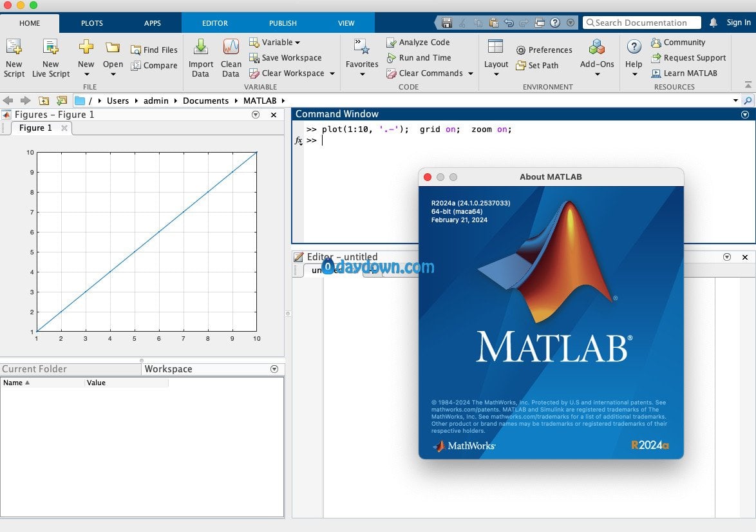The height and width of the screenshot is (532, 756).
Task: Open the Layout menu
Action: [496, 59]
